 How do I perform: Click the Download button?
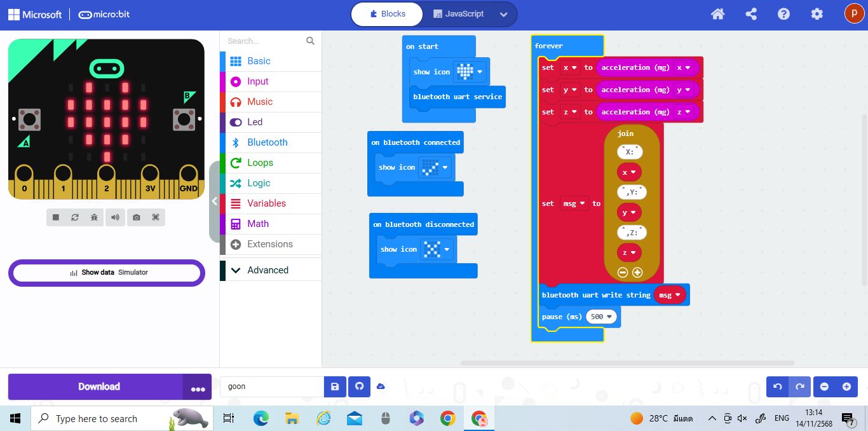coord(98,387)
